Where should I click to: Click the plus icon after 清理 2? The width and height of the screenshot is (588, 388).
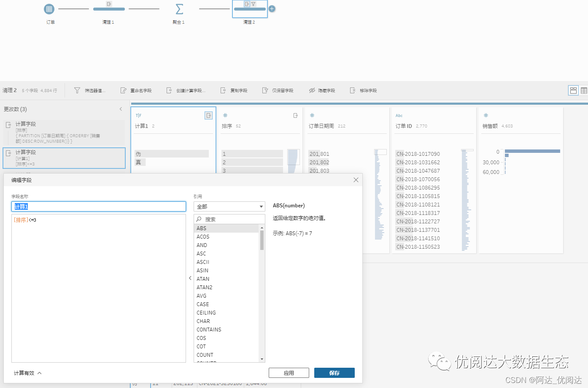(x=272, y=8)
